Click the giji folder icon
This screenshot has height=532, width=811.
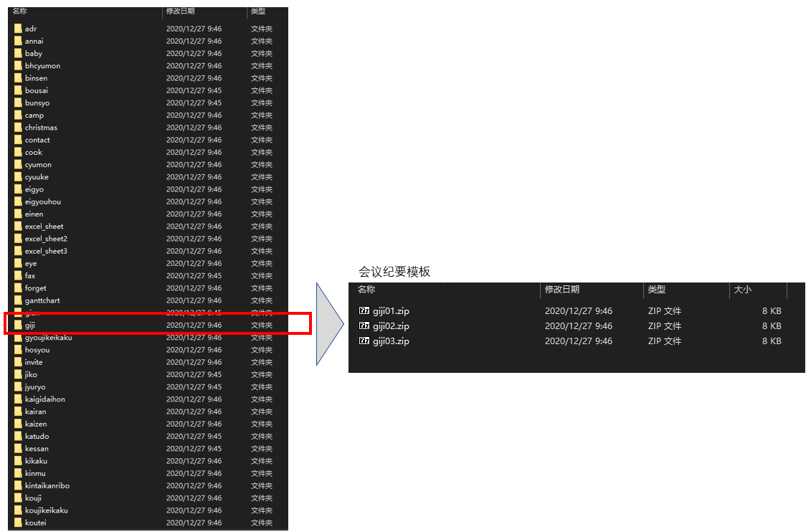(18, 326)
